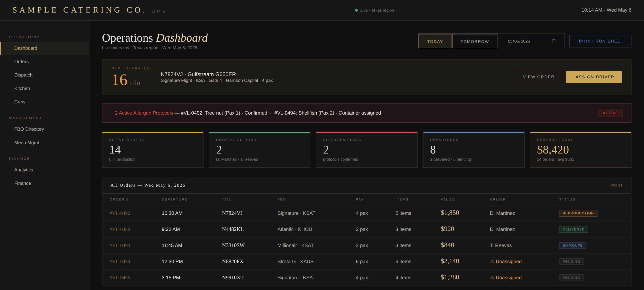Open order #VL-0488
Screen dimensions: 644x290
(x=120, y=229)
